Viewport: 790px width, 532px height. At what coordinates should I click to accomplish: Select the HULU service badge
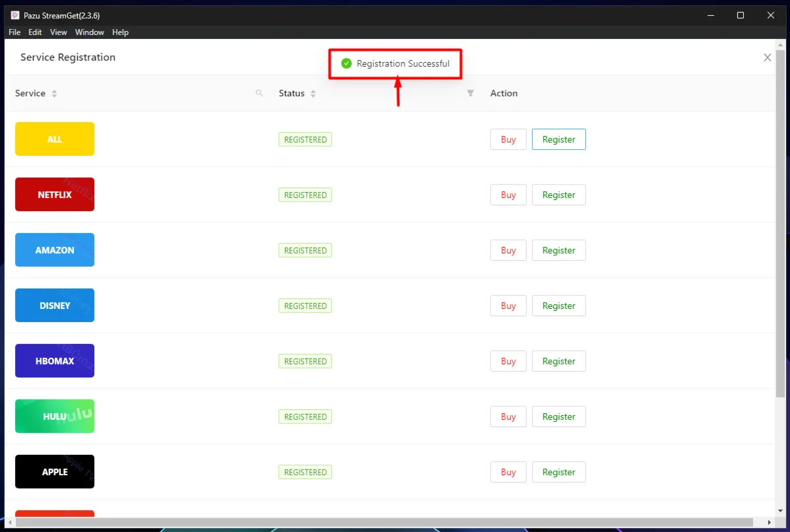54,416
